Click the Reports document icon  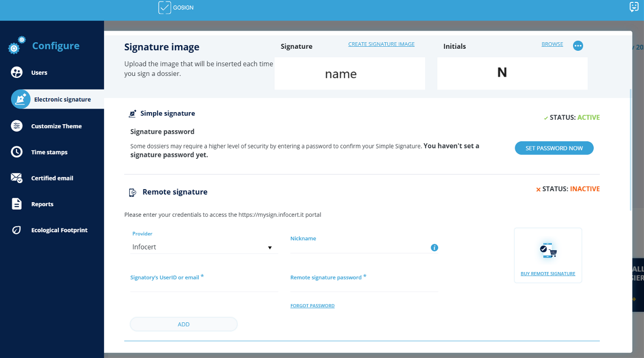[x=17, y=204]
